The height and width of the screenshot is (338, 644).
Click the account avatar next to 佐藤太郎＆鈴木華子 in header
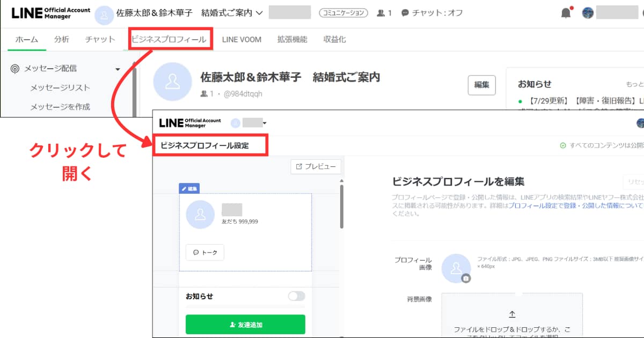(104, 15)
